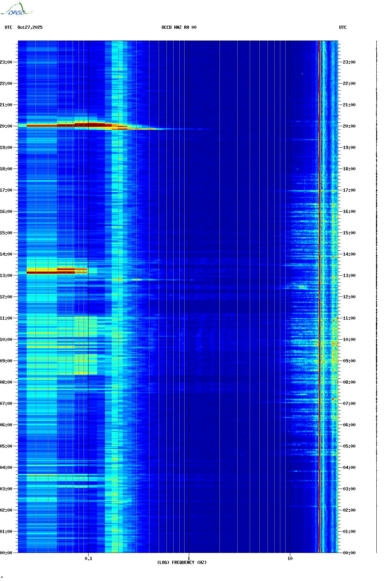Click the 09:00 label on left time axis
This screenshot has width=392, height=581.
coord(6,361)
